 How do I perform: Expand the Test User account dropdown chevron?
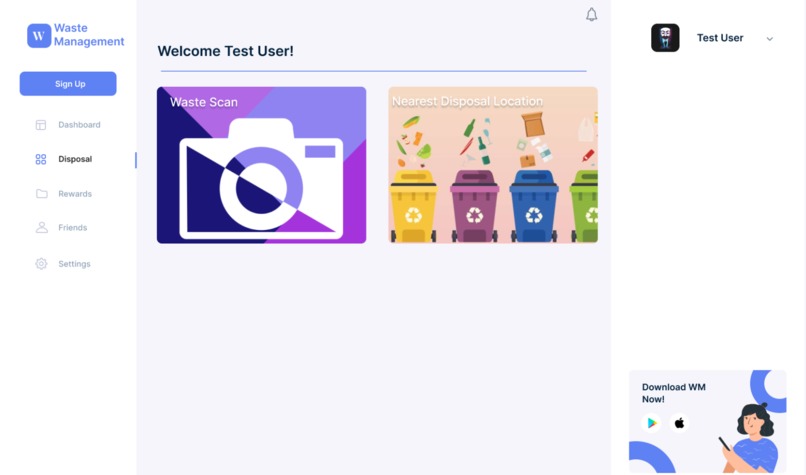click(x=770, y=39)
